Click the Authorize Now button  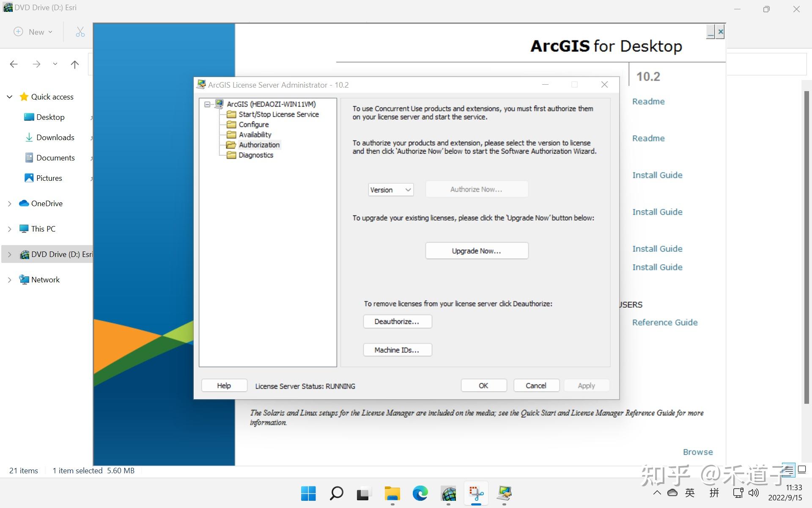[x=477, y=189]
